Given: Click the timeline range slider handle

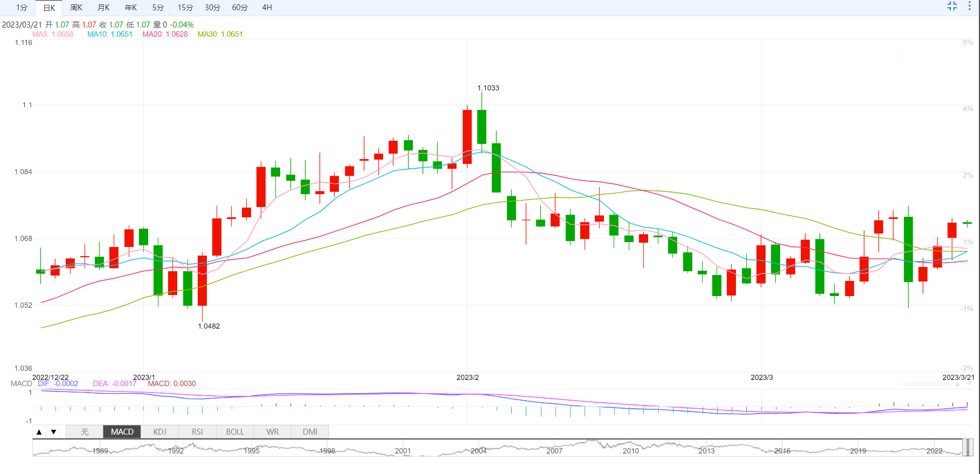Looking at the screenshot, I should pyautogui.click(x=968, y=448).
